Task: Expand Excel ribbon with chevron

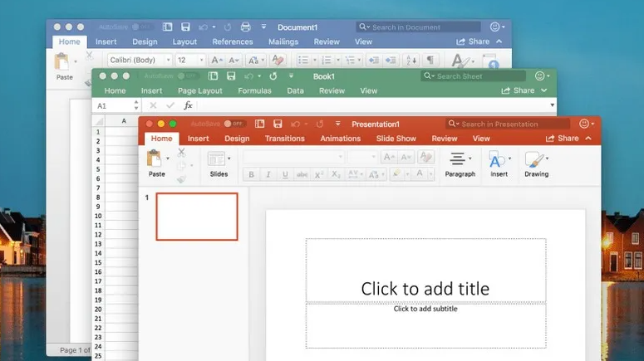Action: point(543,90)
